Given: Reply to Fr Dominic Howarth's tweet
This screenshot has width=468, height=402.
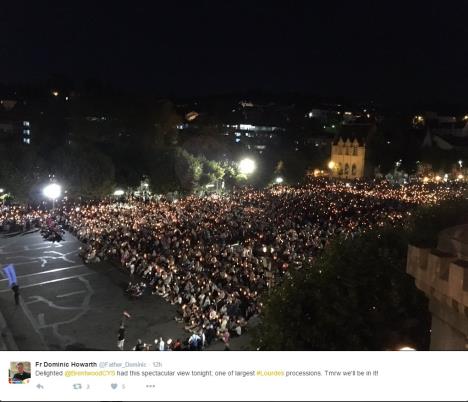Looking at the screenshot, I should click(x=40, y=386).
